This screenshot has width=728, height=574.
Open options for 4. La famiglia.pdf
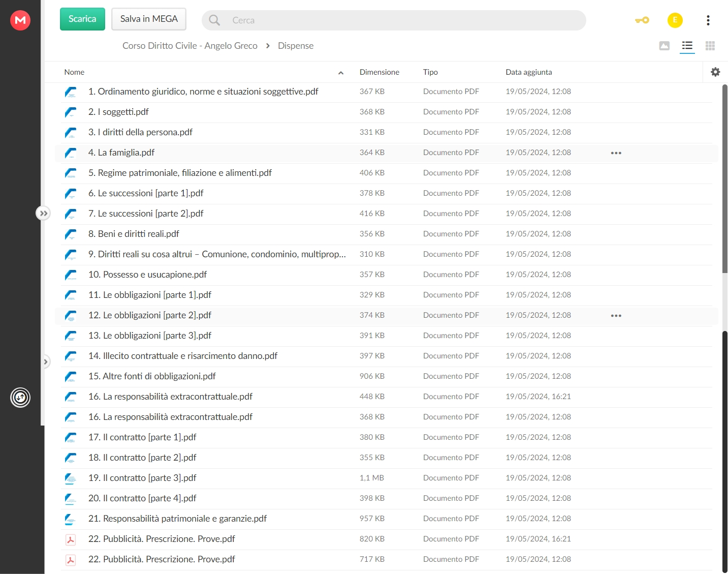point(616,153)
